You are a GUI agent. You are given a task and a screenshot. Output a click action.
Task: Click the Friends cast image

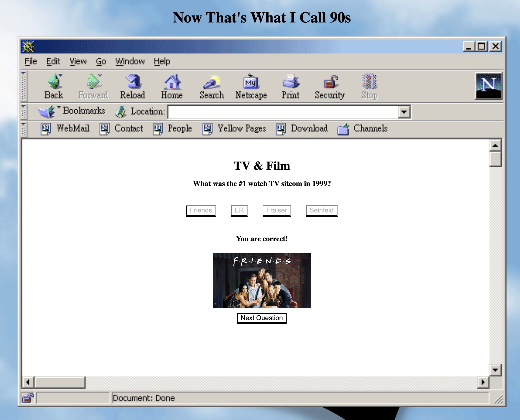tap(262, 281)
